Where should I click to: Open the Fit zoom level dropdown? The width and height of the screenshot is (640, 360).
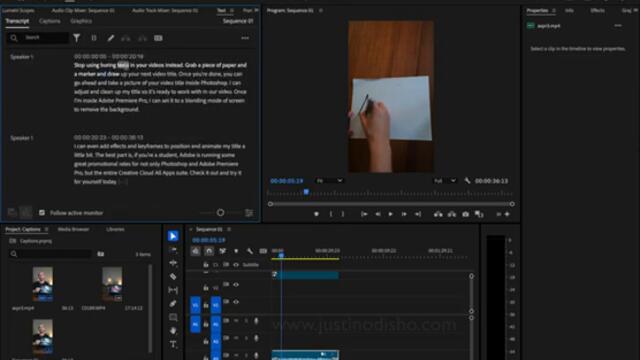(x=329, y=180)
